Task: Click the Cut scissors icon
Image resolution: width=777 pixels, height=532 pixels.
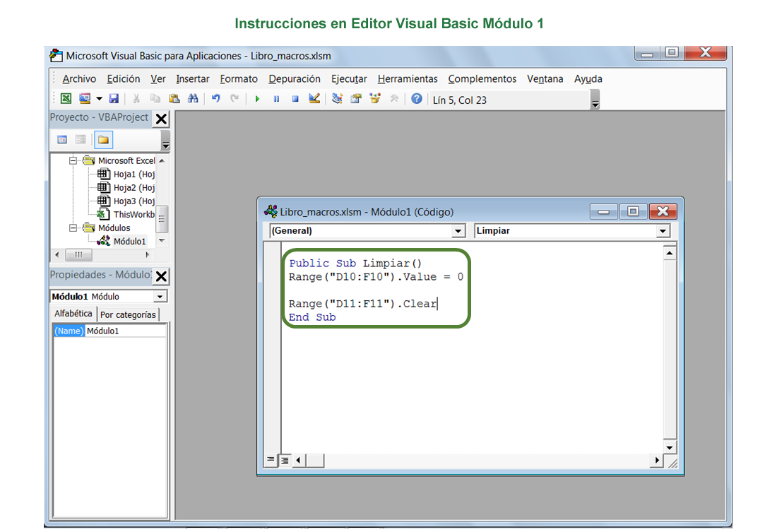Action: coord(136,99)
